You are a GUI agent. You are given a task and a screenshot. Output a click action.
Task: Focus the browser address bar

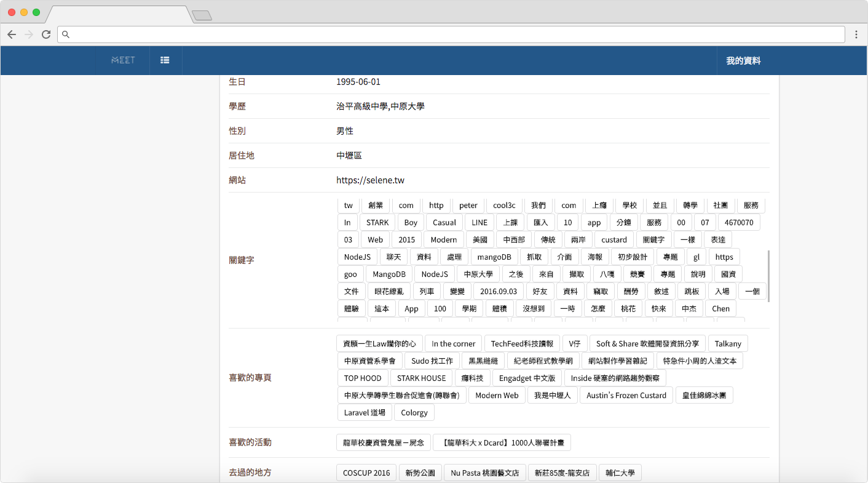click(451, 34)
